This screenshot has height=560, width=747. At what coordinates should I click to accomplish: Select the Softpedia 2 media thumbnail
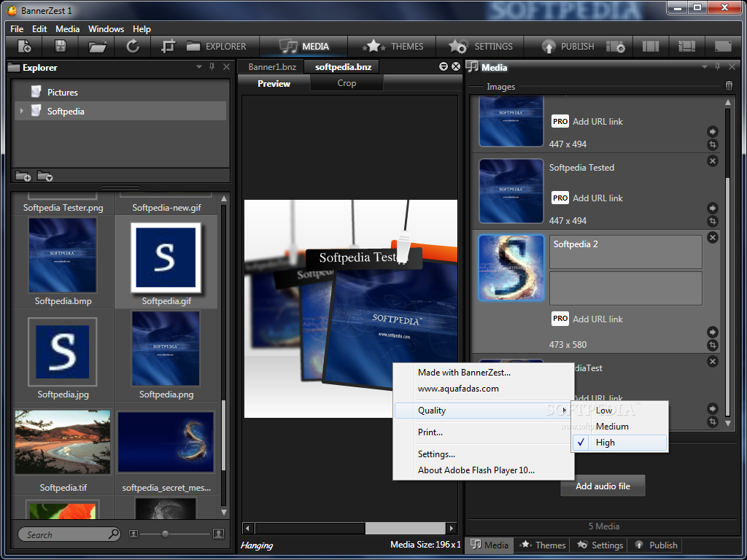(x=511, y=268)
